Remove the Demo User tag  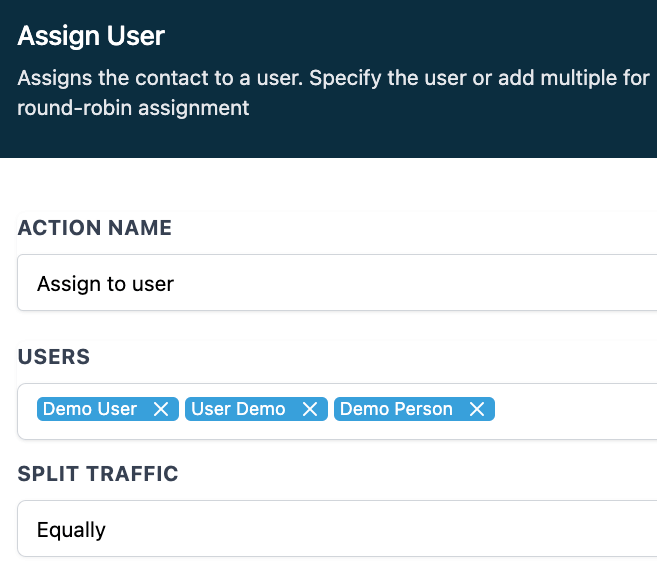coord(160,409)
